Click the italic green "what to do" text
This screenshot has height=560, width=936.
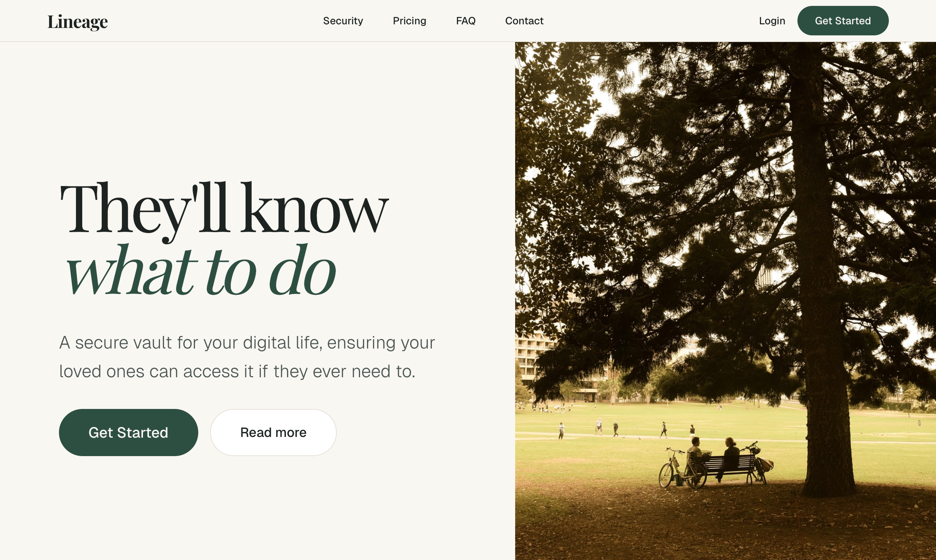[x=200, y=270]
